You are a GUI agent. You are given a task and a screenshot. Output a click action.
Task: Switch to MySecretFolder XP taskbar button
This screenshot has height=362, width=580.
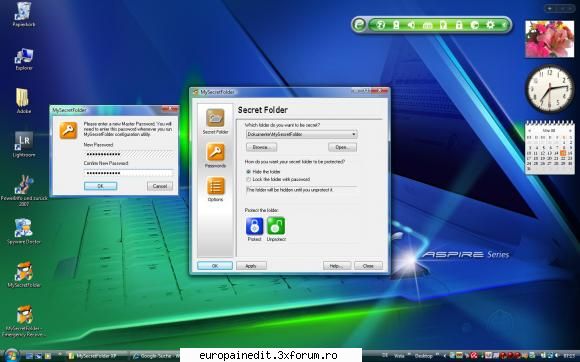pos(98,356)
